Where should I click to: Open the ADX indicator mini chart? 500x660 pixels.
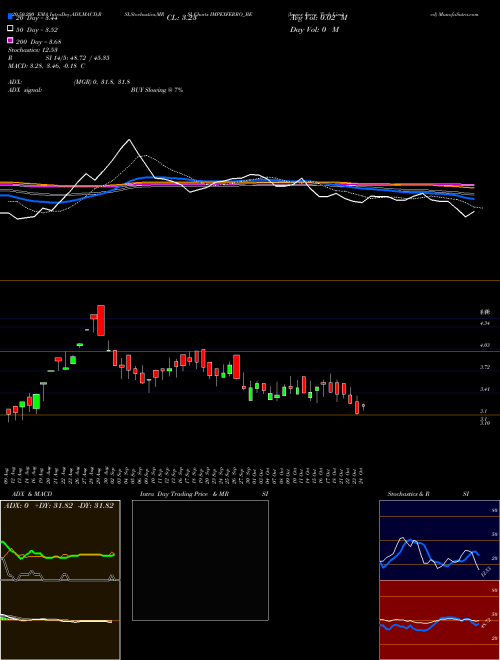click(60, 540)
